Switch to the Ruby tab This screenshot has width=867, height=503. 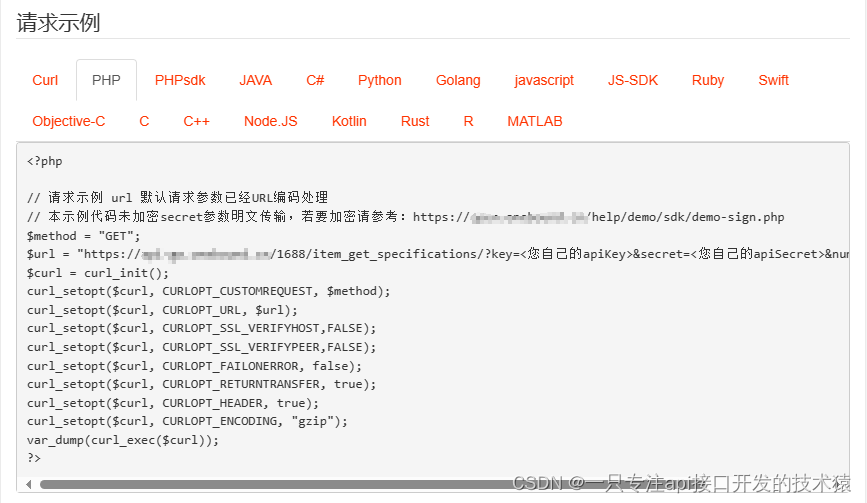point(708,81)
